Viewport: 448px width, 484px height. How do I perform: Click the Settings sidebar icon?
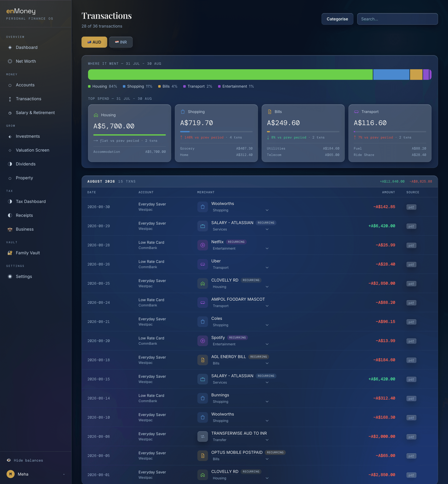pos(10,277)
